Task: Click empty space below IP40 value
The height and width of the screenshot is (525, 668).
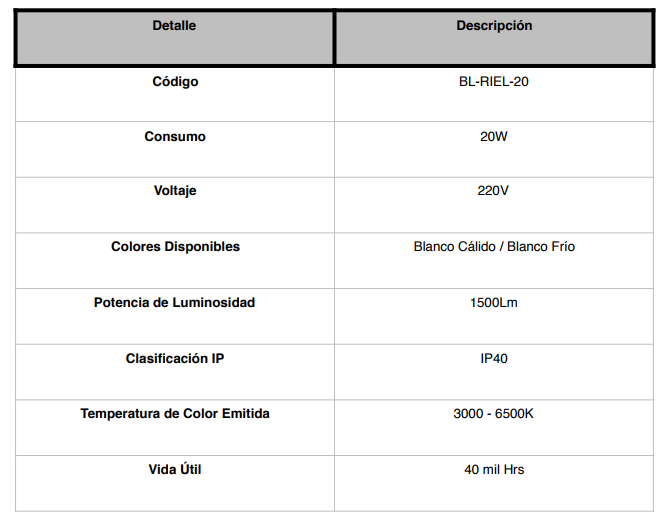Action: coord(494,382)
